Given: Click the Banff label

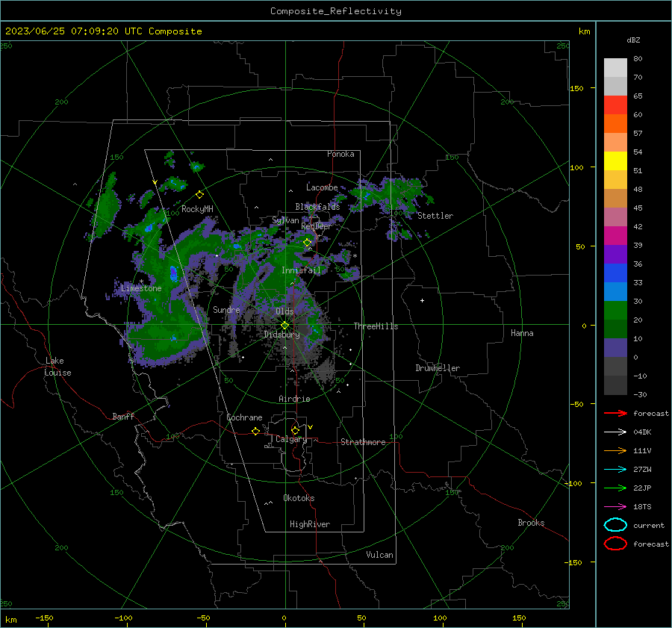Looking at the screenshot, I should [123, 416].
